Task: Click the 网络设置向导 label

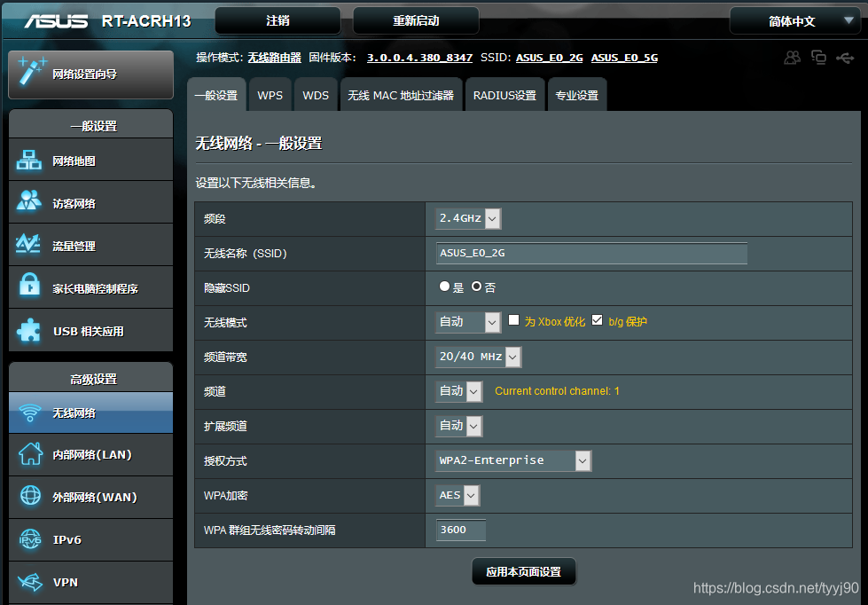Action: (x=85, y=75)
